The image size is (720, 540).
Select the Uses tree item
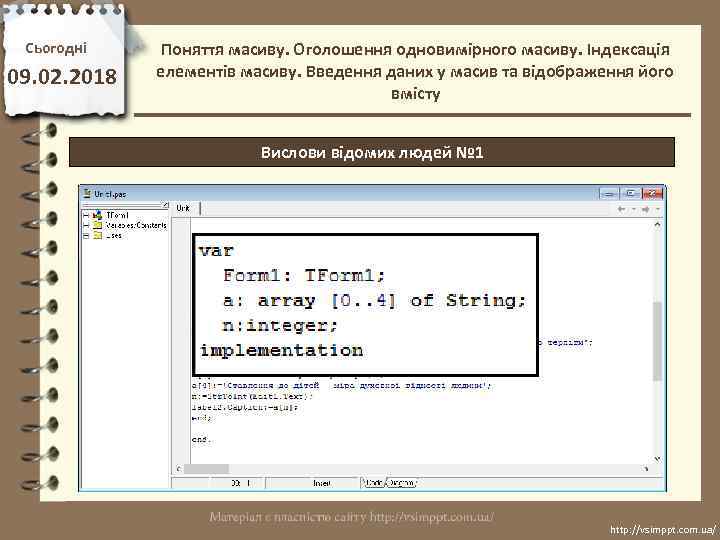coord(114,235)
